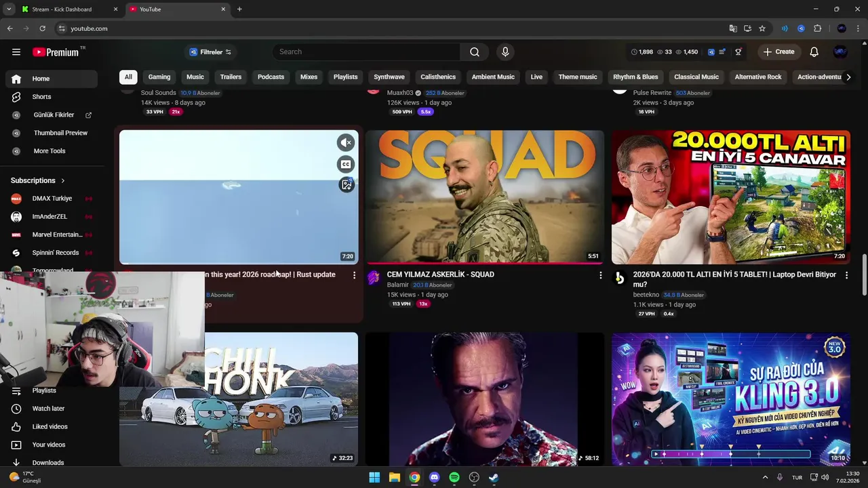The height and width of the screenshot is (488, 868).
Task: Open the tab search dropdown arrow
Action: (x=9, y=9)
